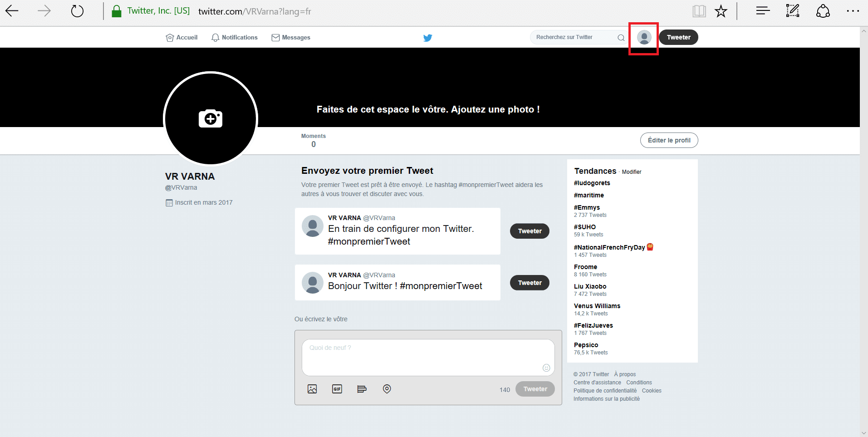
Task: Open the #SUHO trend
Action: [584, 227]
